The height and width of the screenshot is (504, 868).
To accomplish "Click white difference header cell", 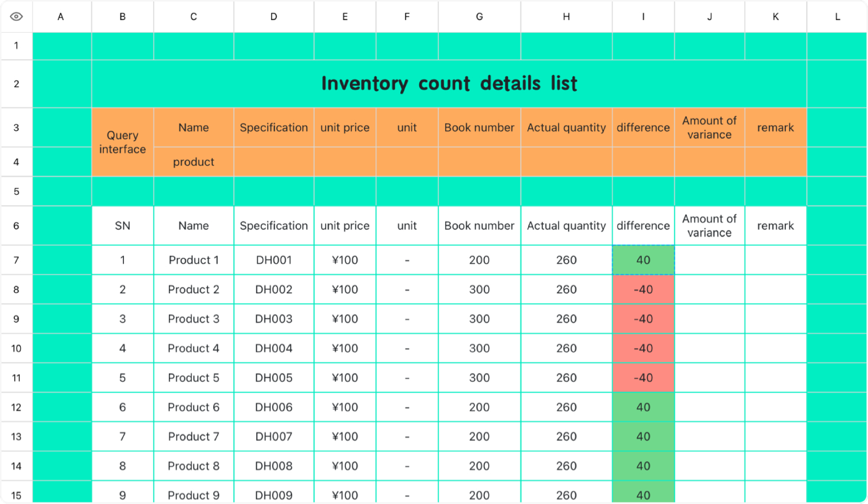I will coord(644,226).
